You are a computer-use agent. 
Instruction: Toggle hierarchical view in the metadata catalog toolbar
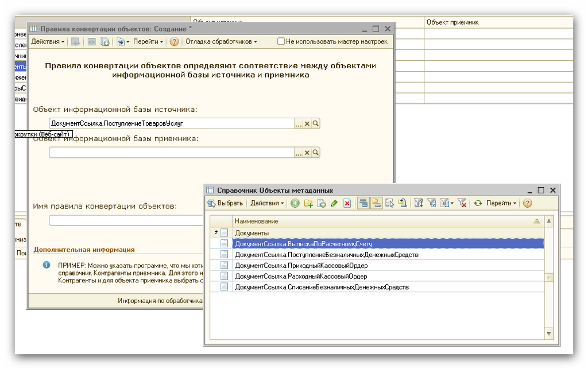pos(363,203)
